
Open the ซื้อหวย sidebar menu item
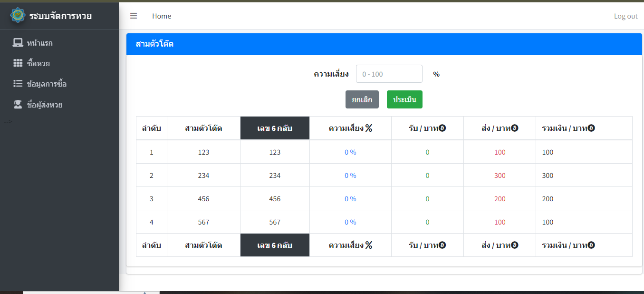click(x=38, y=63)
